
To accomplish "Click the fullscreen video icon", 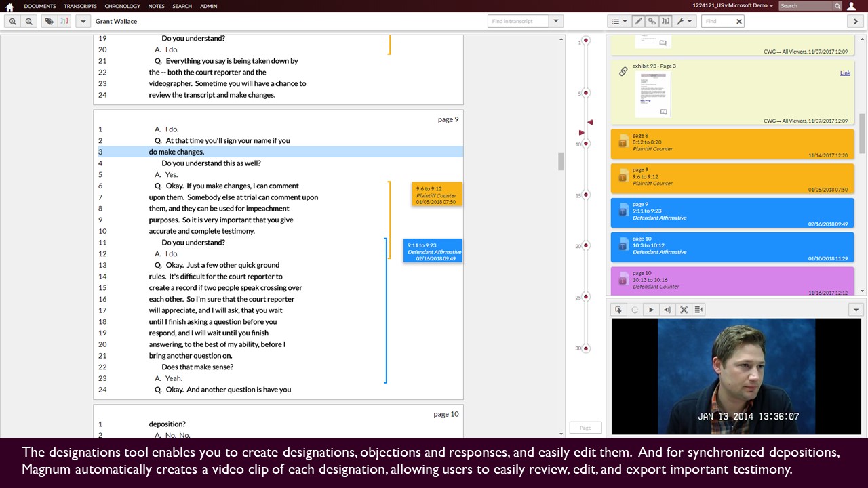I will pyautogui.click(x=684, y=310).
